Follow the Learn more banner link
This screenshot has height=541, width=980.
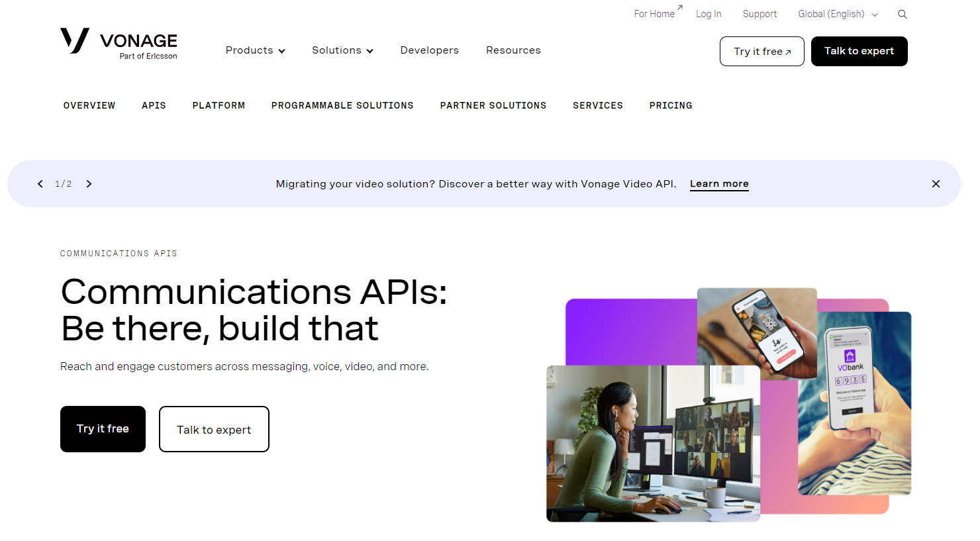(x=719, y=184)
